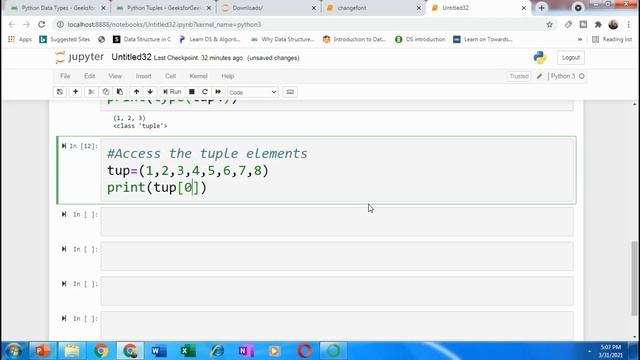This screenshot has width=640, height=360.
Task: Open the View menu
Action: tap(115, 76)
